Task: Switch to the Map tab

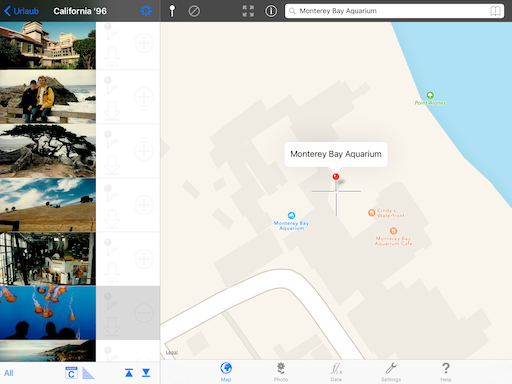Action: [226, 372]
